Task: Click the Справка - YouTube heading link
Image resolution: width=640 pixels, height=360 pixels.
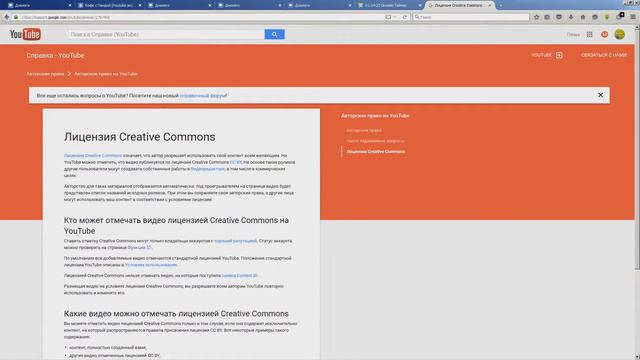Action: (55, 56)
